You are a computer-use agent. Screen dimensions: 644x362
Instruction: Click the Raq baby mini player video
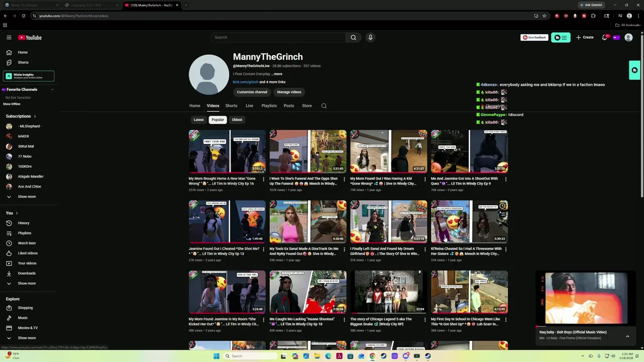pyautogui.click(x=586, y=299)
